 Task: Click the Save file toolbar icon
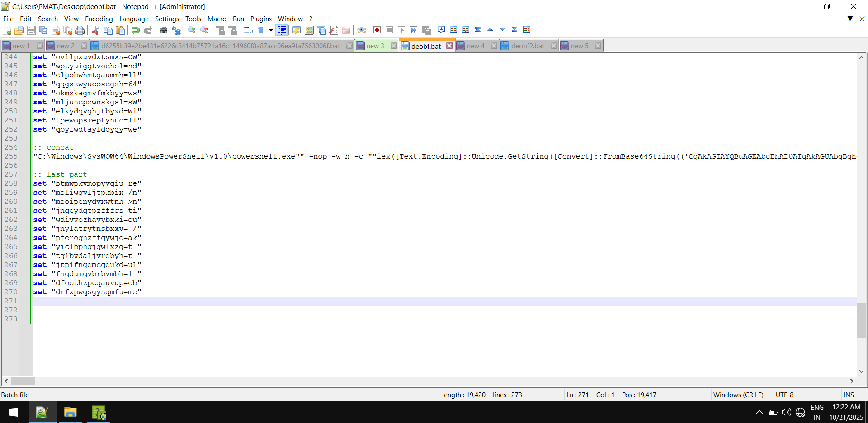click(x=31, y=30)
